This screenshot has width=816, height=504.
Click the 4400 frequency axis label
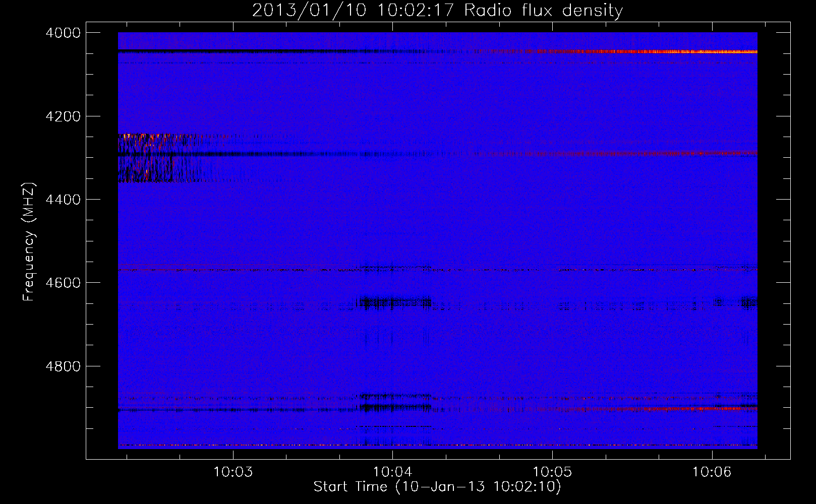(x=63, y=200)
